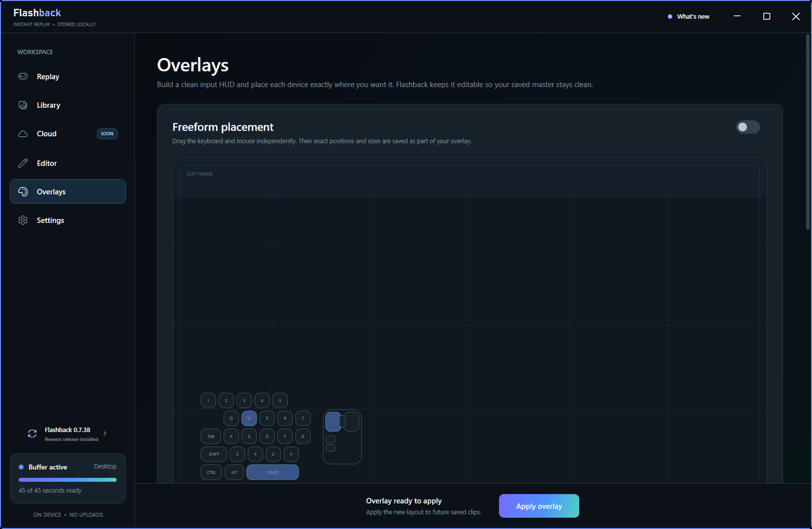Click the T key in overlay
Viewport: 812px width, 529px height.
(303, 418)
